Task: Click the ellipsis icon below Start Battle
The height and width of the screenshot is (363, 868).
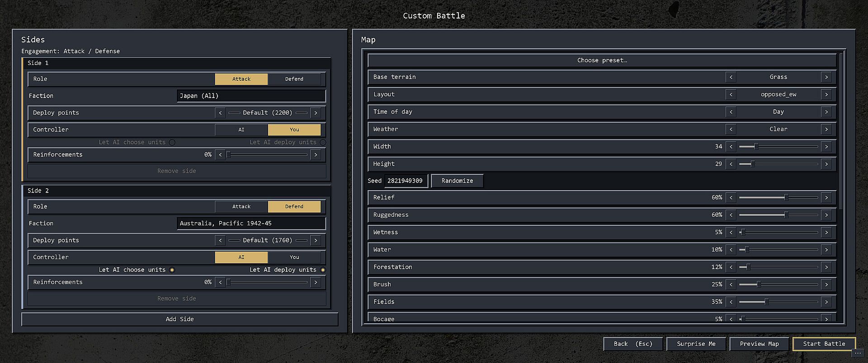Action: pos(858,353)
